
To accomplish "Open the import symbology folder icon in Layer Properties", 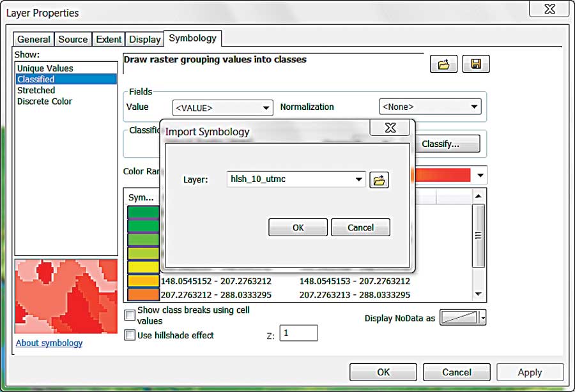I will [x=443, y=64].
